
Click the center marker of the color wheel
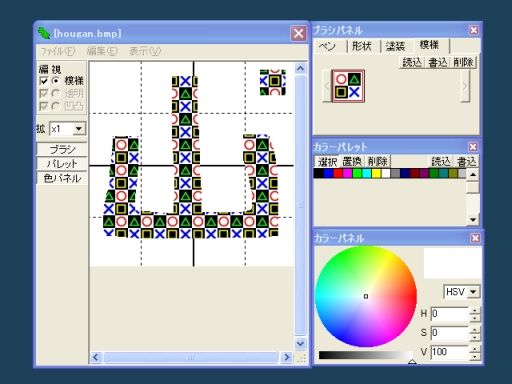click(x=366, y=296)
